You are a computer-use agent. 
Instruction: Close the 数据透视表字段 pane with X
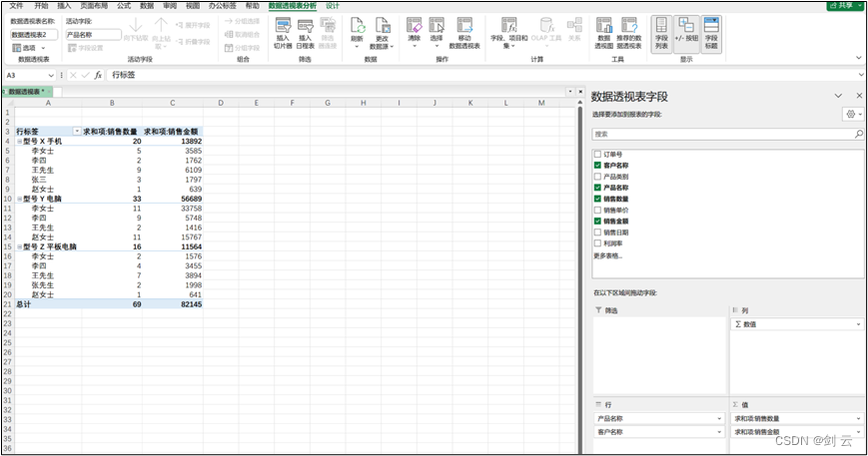point(859,96)
